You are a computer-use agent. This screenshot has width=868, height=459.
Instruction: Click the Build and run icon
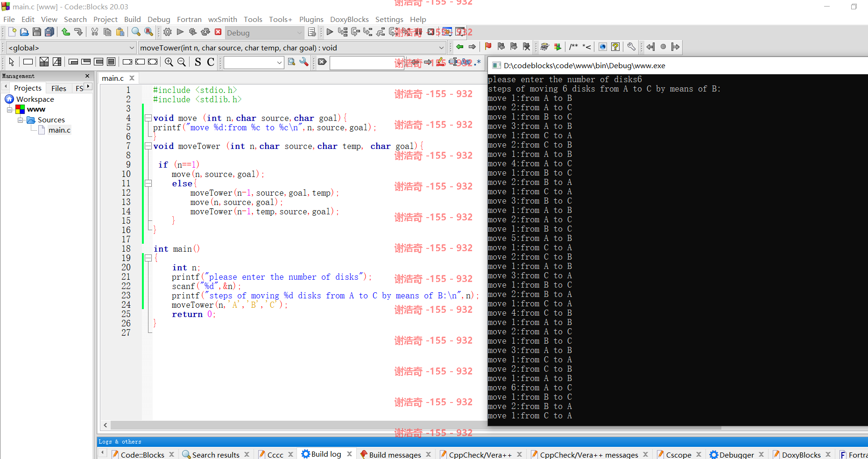pos(193,32)
